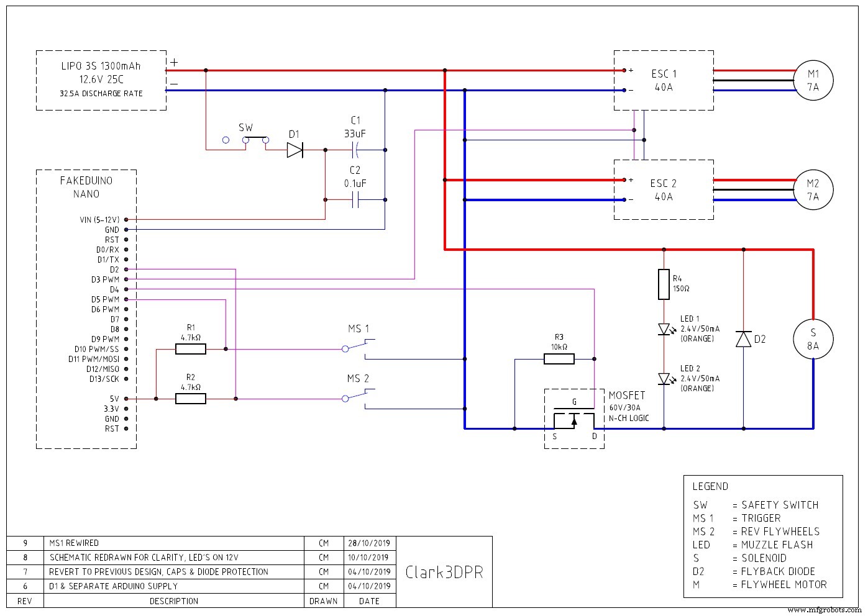Toggle the MS 2 rev switch

[x=360, y=396]
